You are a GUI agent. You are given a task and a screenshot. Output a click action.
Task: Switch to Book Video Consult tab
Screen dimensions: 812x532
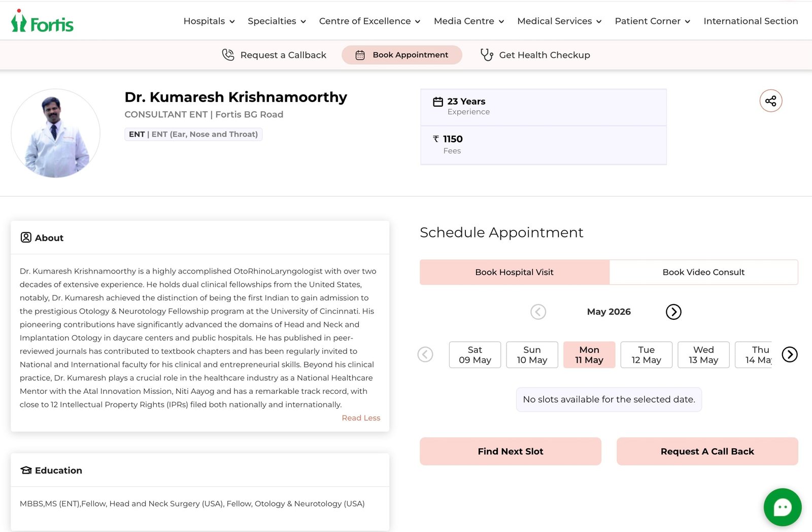coord(703,272)
